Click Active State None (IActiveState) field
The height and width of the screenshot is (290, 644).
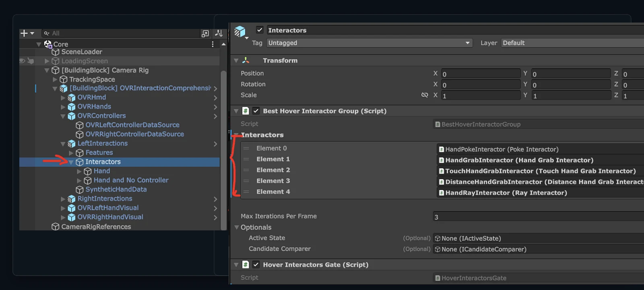[539, 238]
